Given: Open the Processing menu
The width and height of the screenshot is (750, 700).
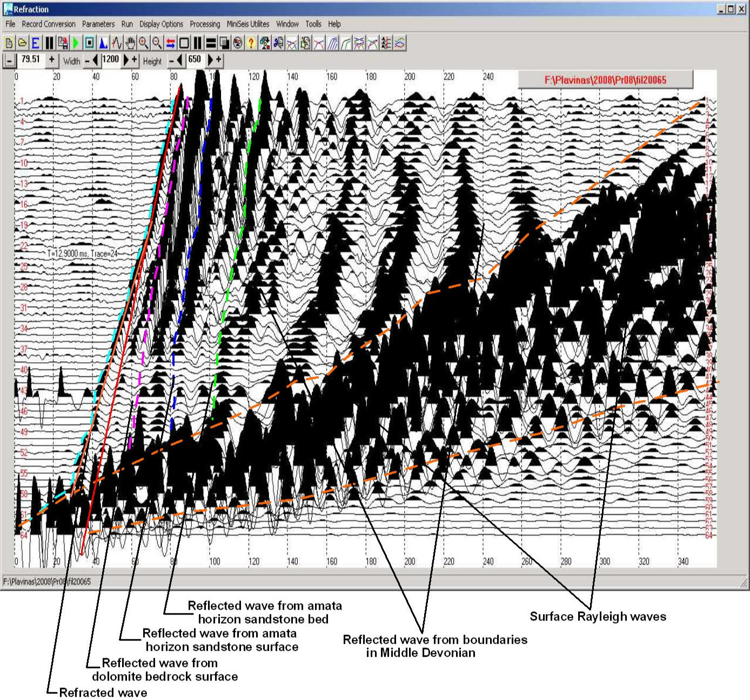Looking at the screenshot, I should click(x=205, y=24).
